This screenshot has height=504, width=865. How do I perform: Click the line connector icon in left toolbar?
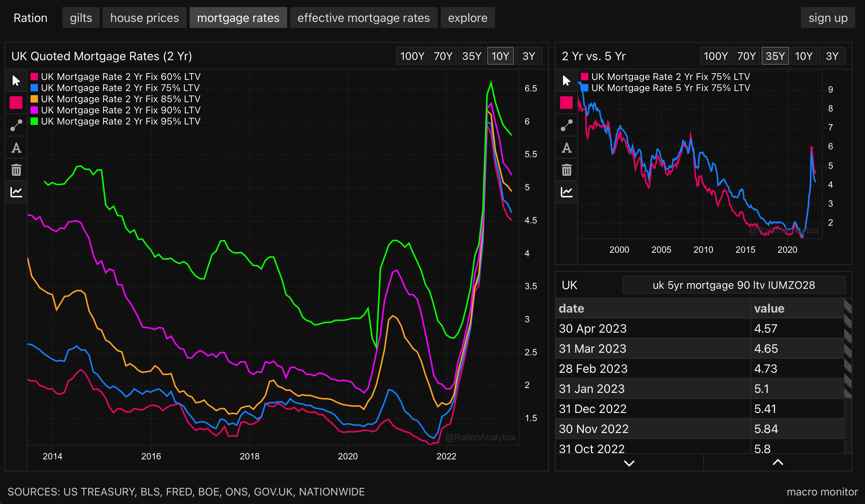(x=16, y=125)
